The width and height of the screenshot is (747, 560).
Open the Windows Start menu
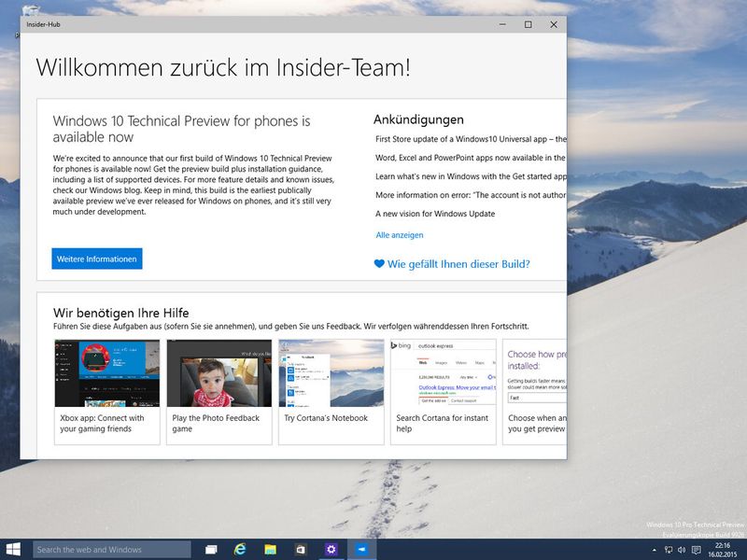(x=13, y=550)
